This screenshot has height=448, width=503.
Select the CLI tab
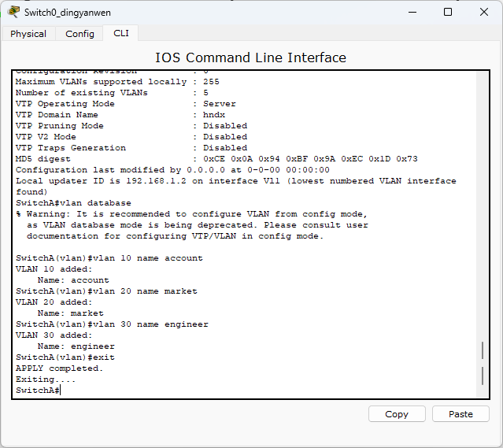coord(121,33)
